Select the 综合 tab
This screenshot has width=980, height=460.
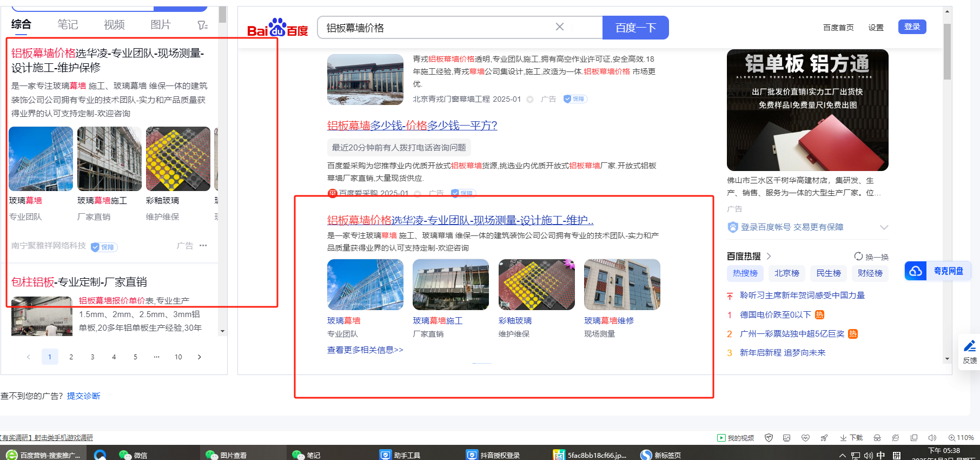pos(22,24)
